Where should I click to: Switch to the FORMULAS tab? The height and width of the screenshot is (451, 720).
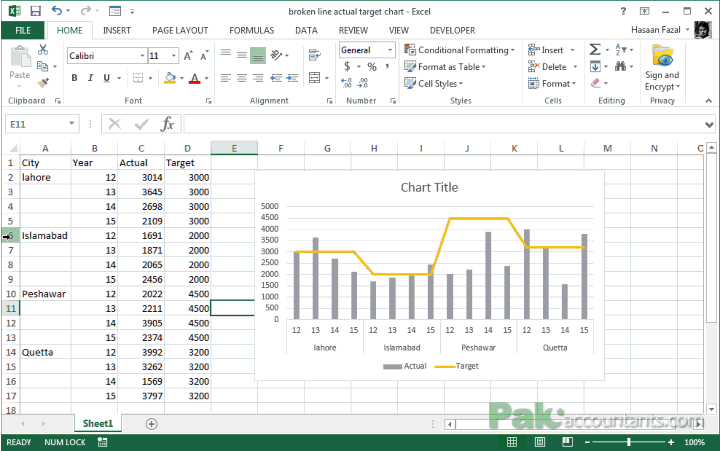[252, 30]
